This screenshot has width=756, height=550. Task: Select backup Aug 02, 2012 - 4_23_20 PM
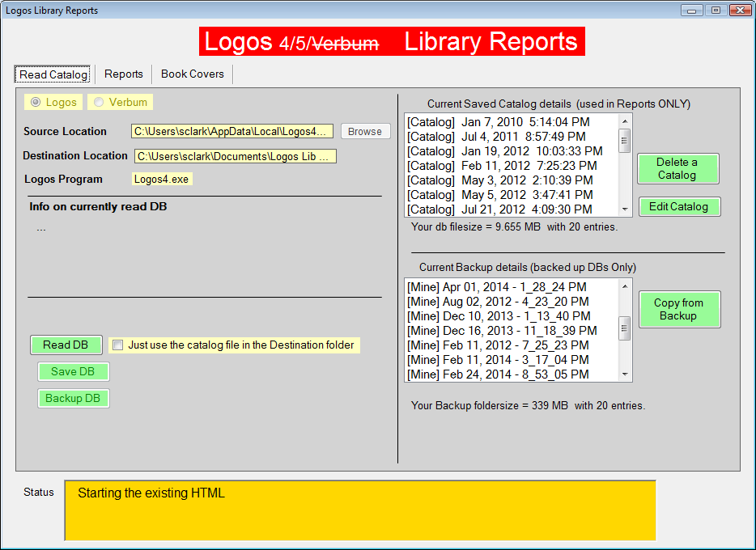512,302
